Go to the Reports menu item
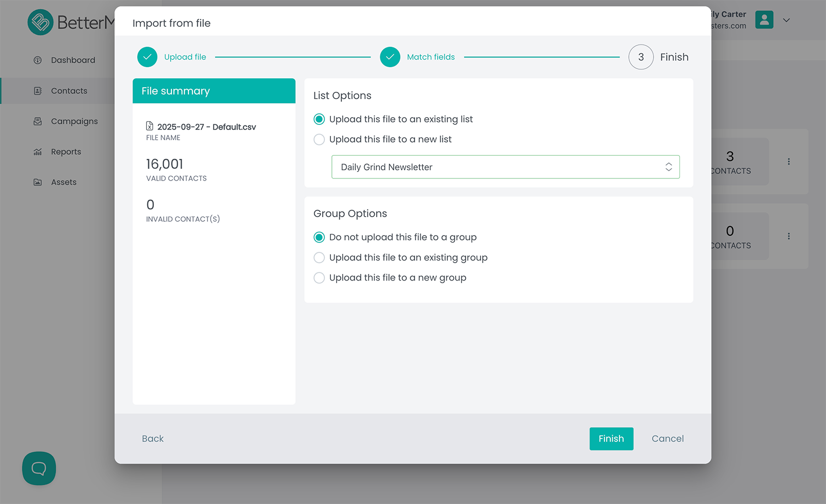Screen dimensions: 826x504 (66, 152)
